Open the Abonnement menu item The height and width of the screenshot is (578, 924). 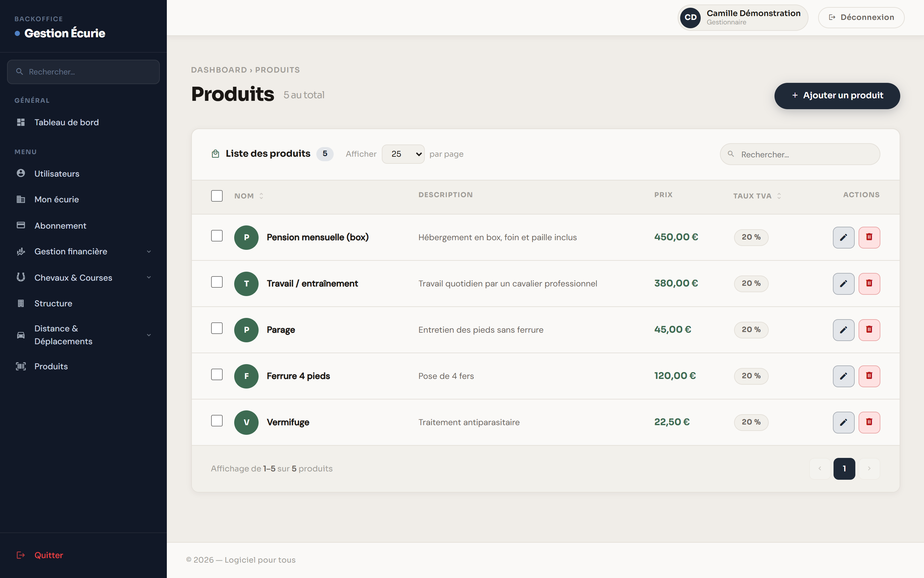[x=83, y=225]
